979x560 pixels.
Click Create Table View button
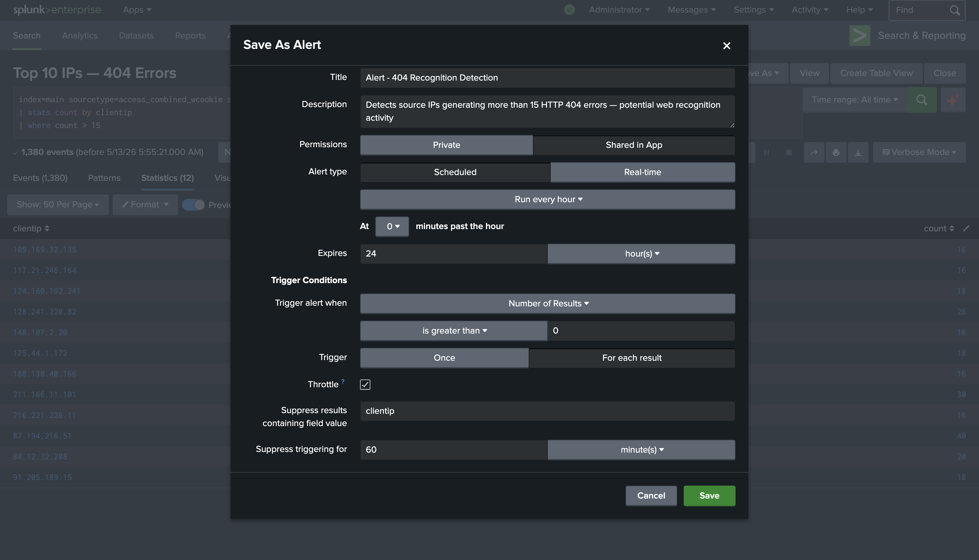[876, 73]
